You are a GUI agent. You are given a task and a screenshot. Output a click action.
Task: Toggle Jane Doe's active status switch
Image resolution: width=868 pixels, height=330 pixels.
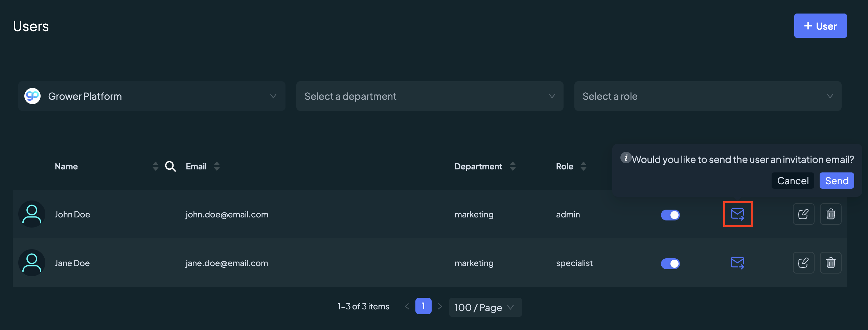pyautogui.click(x=670, y=263)
